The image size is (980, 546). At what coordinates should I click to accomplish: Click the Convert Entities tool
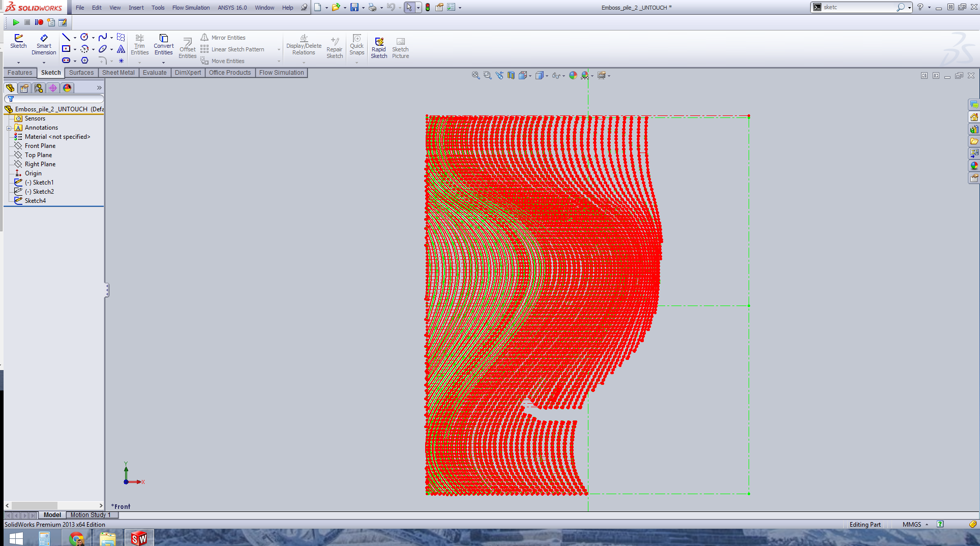point(163,45)
